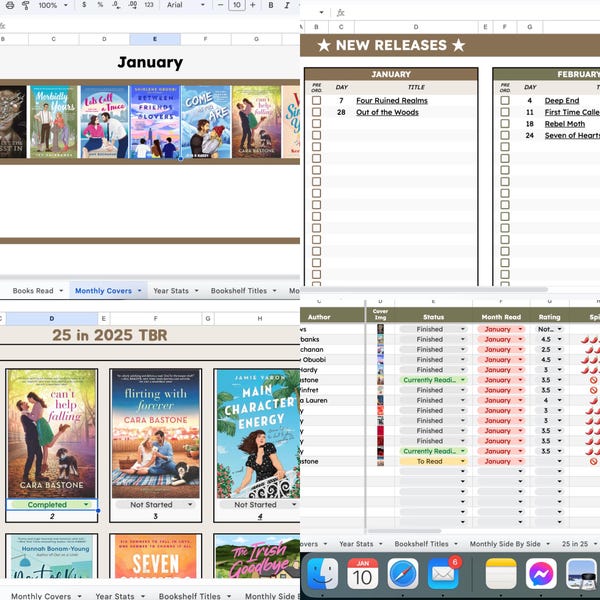Select the Morbidly Yours cover in January row
This screenshot has height=600, width=600.
click(54, 122)
